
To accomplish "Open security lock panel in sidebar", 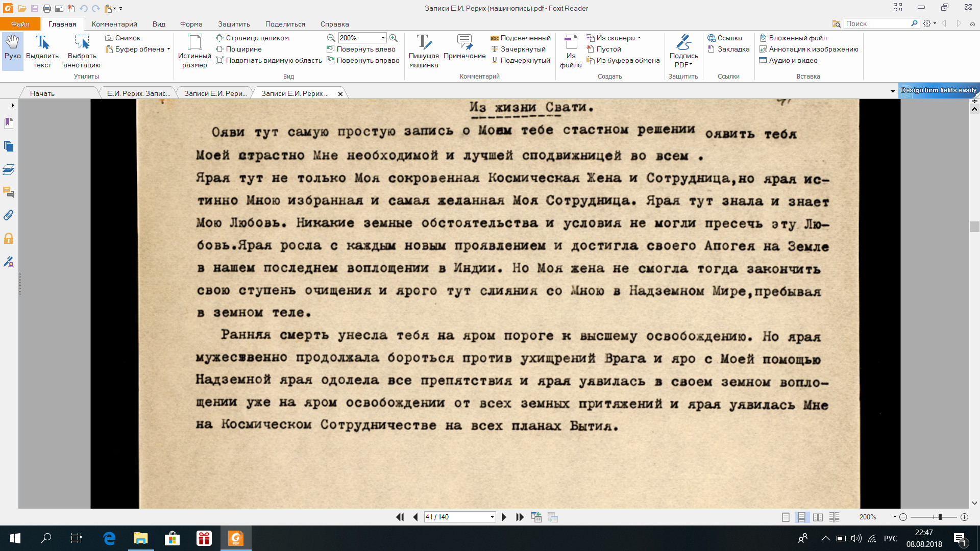I will coord(9,238).
